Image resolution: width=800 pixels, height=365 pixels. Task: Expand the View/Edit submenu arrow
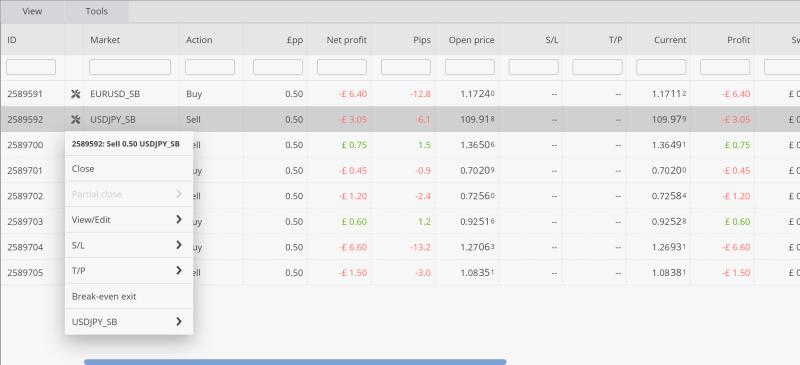coord(179,220)
